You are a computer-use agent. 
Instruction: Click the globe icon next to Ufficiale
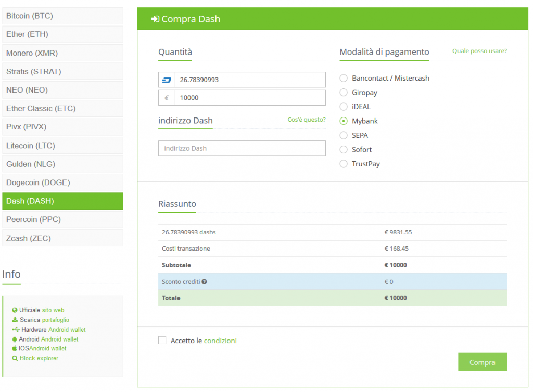[15, 310]
